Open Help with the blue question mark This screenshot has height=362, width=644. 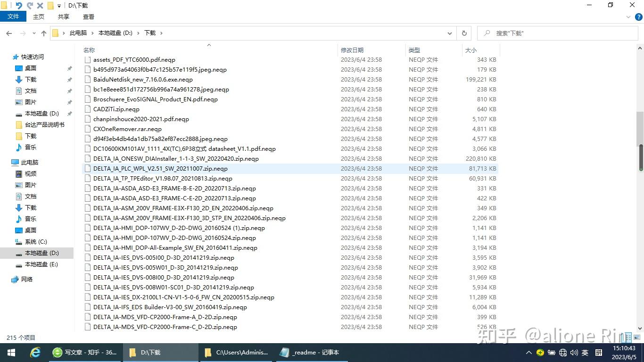pos(639,17)
